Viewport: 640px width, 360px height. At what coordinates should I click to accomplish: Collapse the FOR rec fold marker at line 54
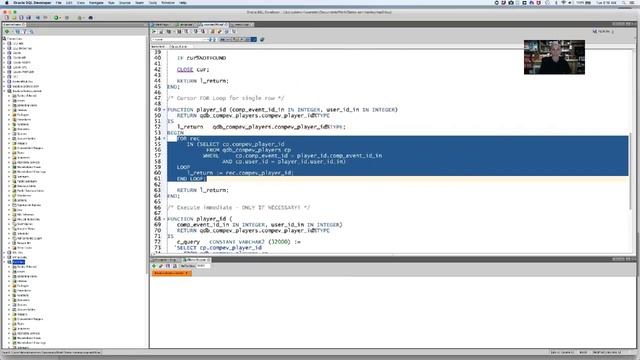point(164,139)
